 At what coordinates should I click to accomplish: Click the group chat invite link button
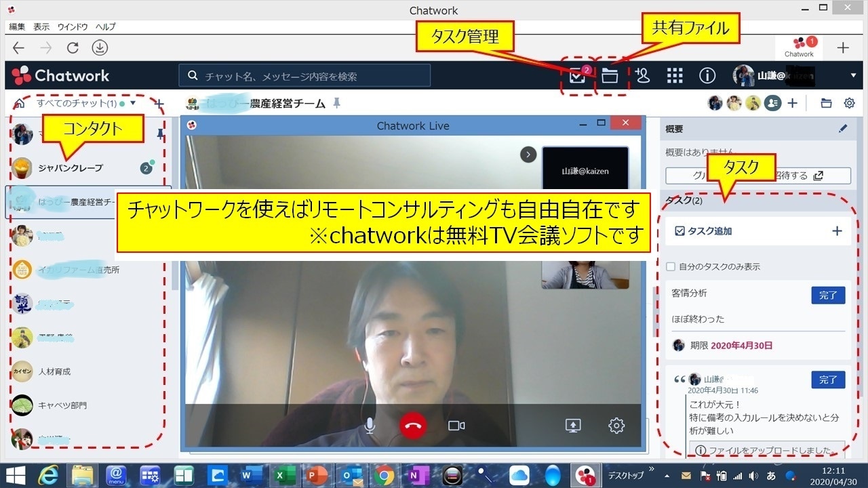point(757,176)
